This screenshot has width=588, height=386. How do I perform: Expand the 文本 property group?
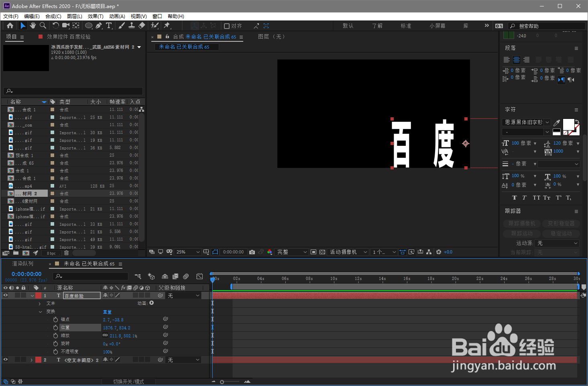40,304
